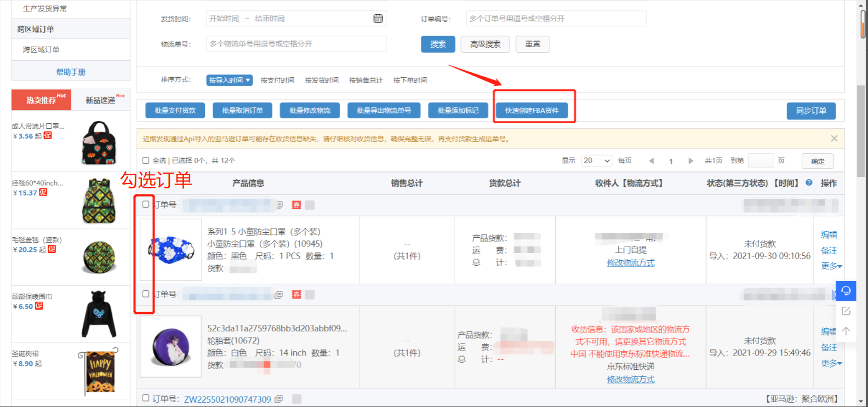Open the per-page count dropdown showing 20
This screenshot has height=407, width=868.
coord(596,160)
